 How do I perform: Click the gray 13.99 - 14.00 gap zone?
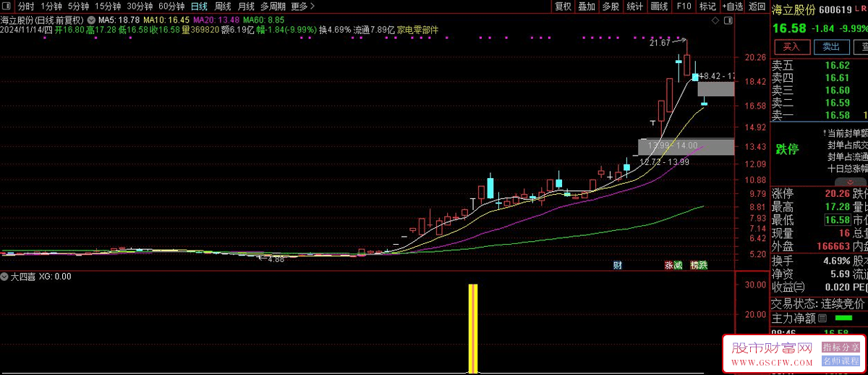coord(686,146)
